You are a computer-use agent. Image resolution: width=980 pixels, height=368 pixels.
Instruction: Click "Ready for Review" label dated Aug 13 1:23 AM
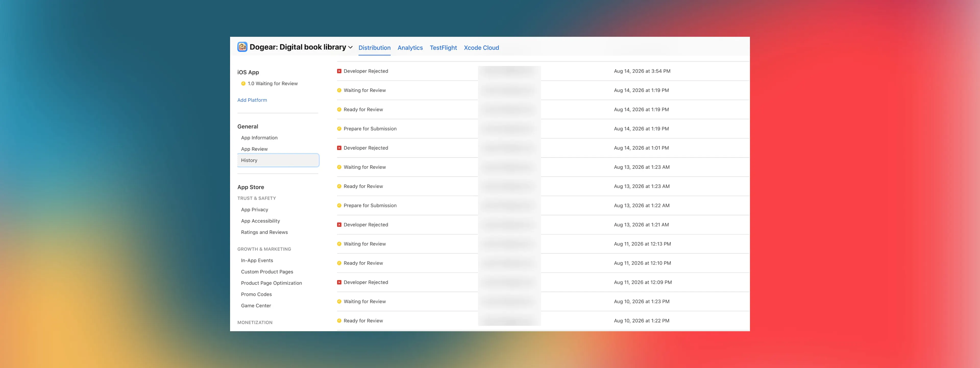click(x=363, y=186)
